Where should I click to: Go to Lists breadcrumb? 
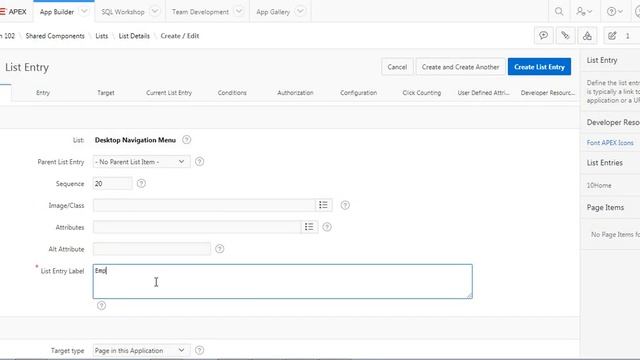pyautogui.click(x=102, y=36)
